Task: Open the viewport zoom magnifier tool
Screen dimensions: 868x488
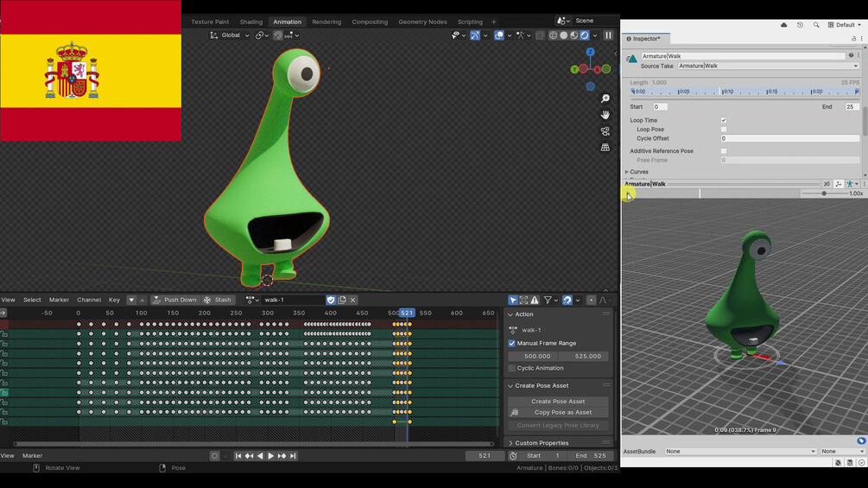Action: pyautogui.click(x=605, y=98)
